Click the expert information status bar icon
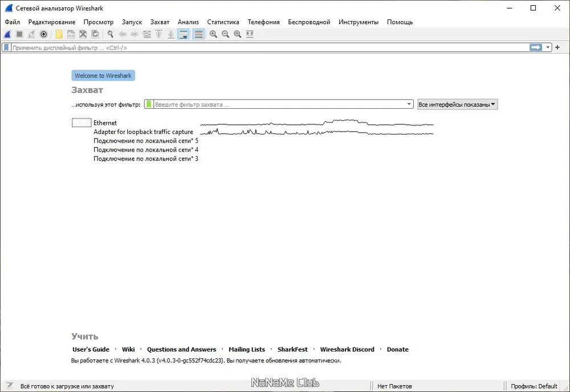The height and width of the screenshot is (392, 570). 10,386
